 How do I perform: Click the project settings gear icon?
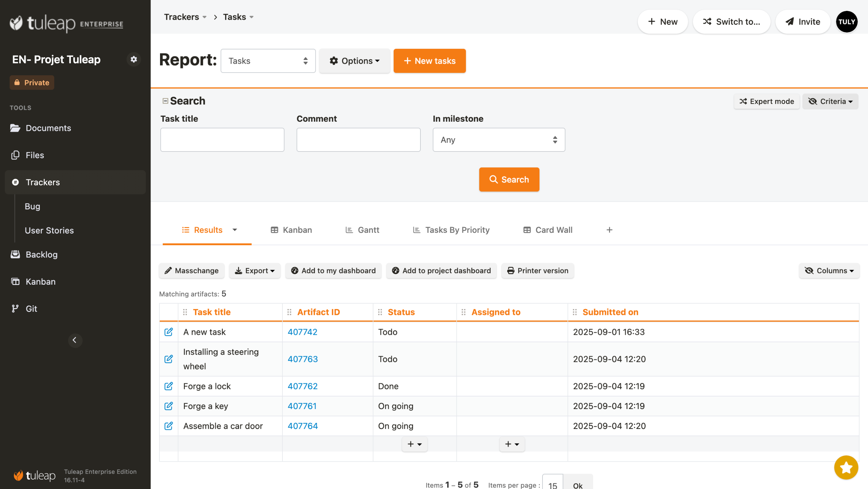(x=134, y=59)
